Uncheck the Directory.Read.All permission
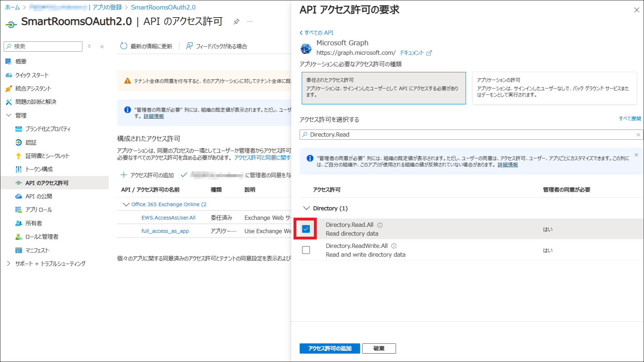Image resolution: width=644 pixels, height=362 pixels. pyautogui.click(x=306, y=229)
